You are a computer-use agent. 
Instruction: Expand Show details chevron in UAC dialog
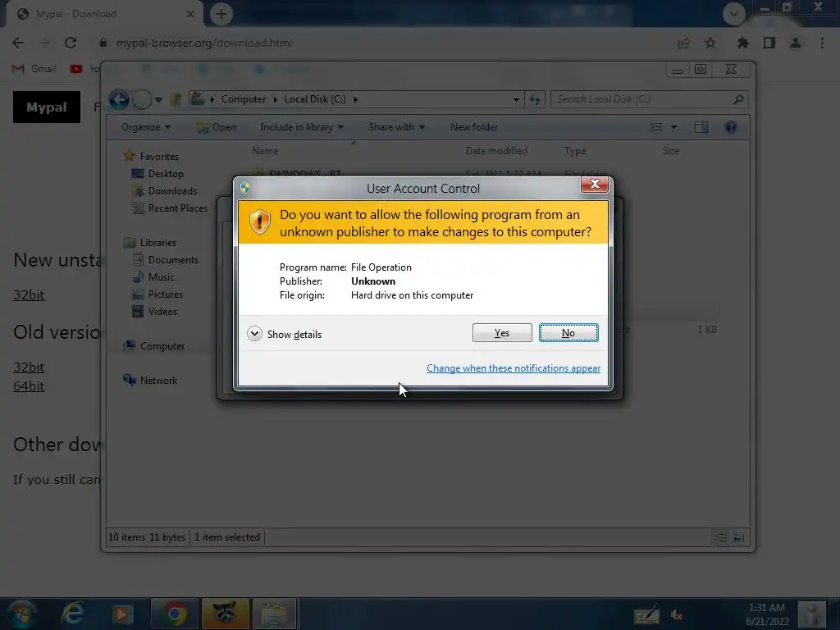pyautogui.click(x=254, y=334)
